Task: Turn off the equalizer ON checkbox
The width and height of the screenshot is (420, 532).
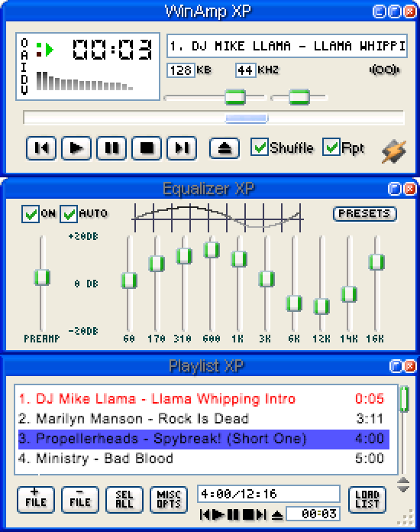Action: click(31, 214)
